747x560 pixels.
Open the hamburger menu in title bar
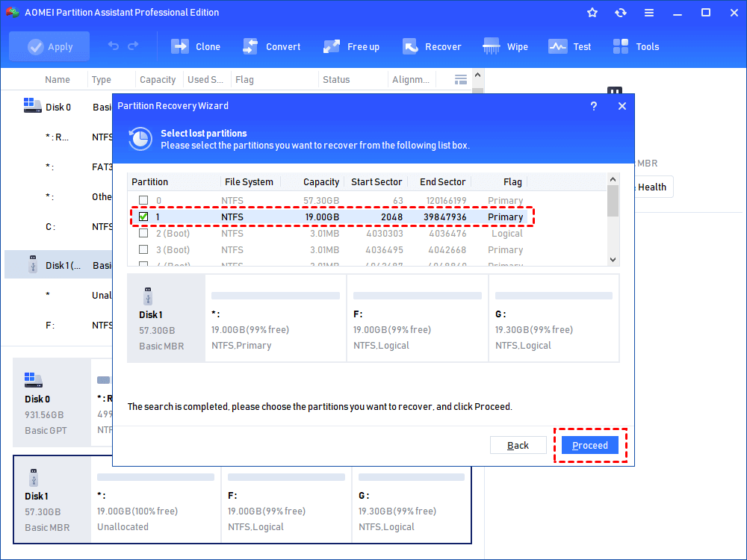coord(649,13)
